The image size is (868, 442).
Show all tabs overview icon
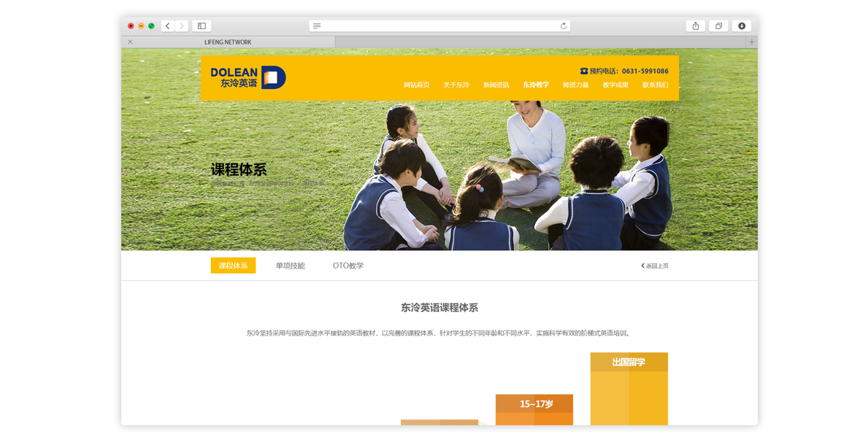click(718, 26)
